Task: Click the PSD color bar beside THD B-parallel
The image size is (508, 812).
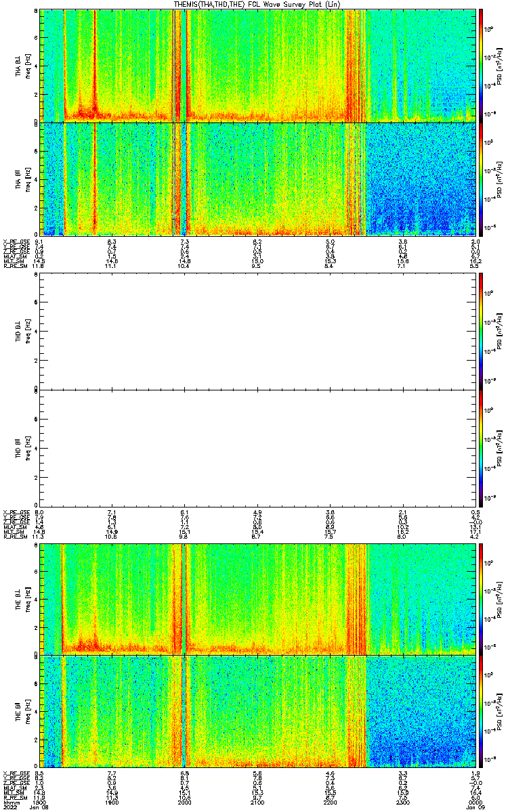Action: point(482,447)
